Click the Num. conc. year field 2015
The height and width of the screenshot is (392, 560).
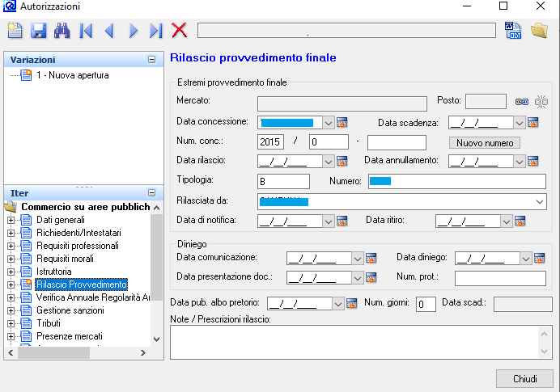[x=270, y=142]
